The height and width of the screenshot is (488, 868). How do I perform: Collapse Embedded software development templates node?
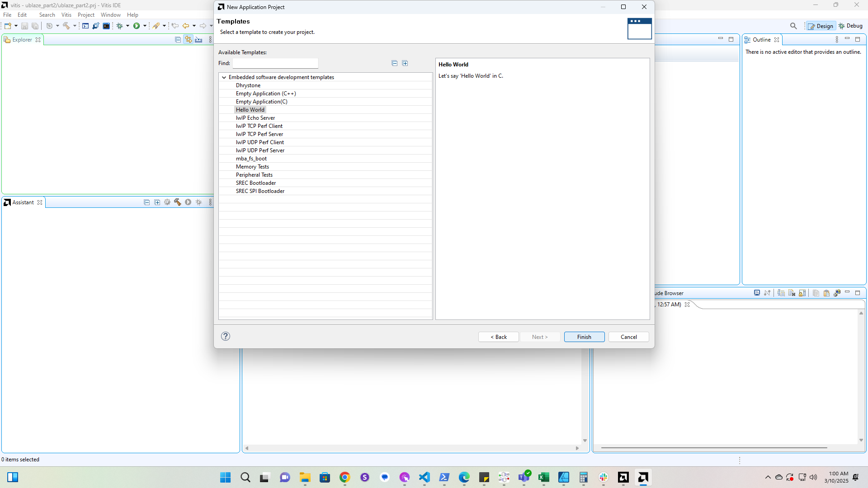tap(224, 77)
